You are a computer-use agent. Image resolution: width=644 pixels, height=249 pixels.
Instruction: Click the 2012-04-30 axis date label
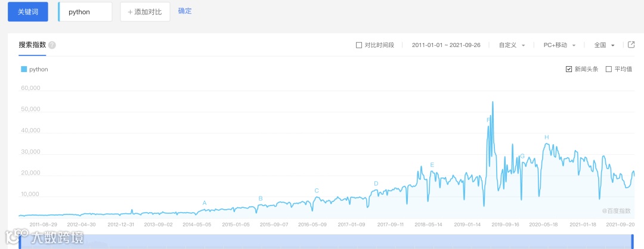81,225
